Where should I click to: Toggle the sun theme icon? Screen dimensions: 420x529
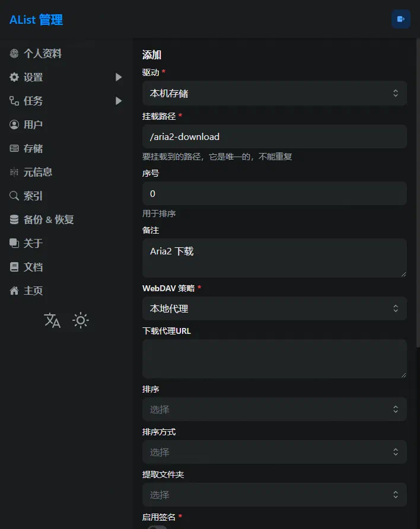[81, 320]
